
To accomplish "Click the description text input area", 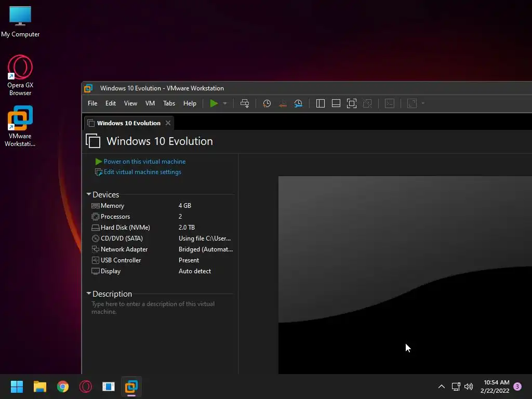I will click(162, 308).
